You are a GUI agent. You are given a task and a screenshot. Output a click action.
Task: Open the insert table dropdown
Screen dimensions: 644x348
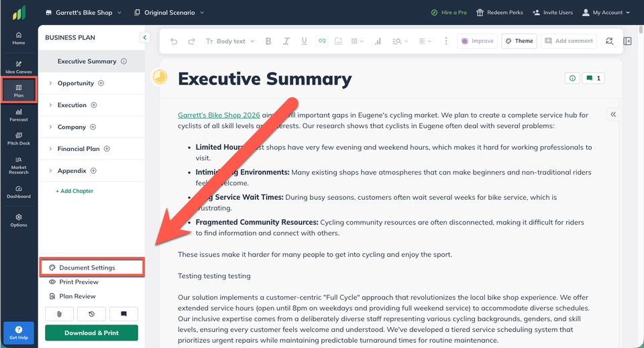(x=357, y=41)
